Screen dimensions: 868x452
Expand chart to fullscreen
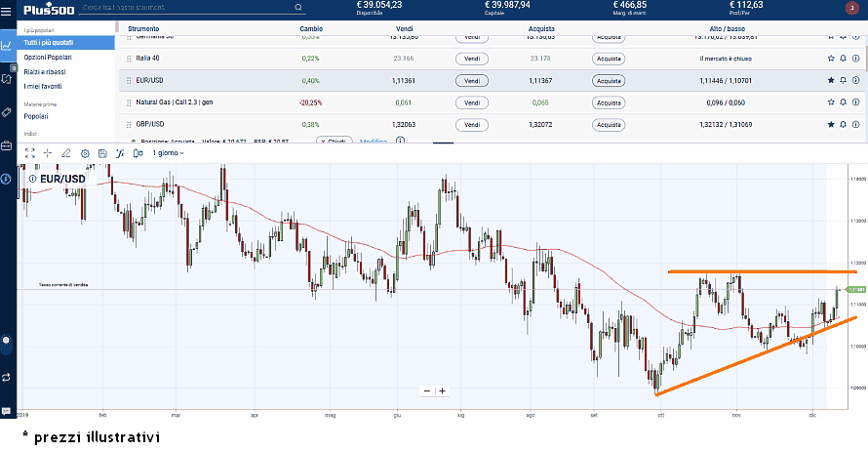[x=29, y=153]
